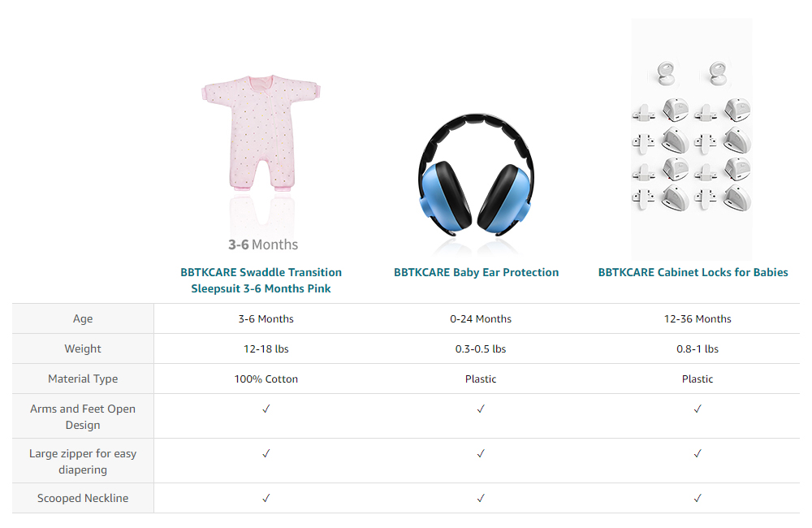
Task: Open BBTKCARE Cabinet Locks for Babies link
Action: pyautogui.click(x=693, y=273)
